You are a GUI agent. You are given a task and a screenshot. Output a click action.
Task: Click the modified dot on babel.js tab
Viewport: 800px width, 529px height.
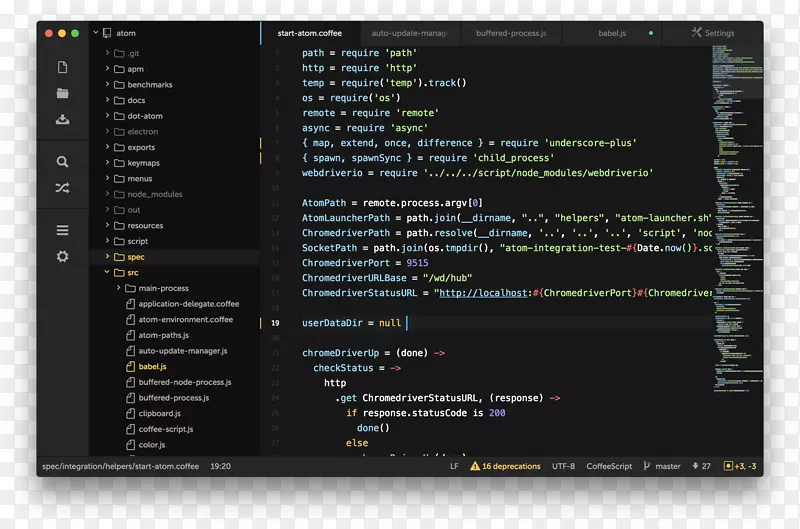click(x=651, y=33)
